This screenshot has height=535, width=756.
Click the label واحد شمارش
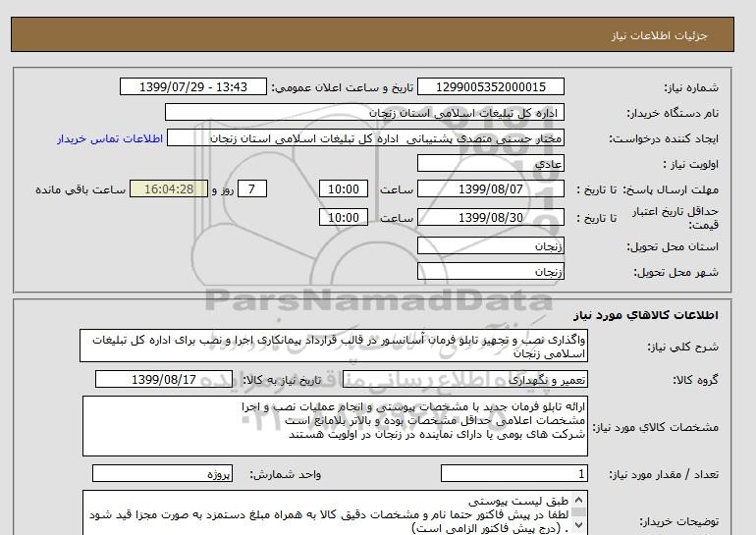pos(286,475)
